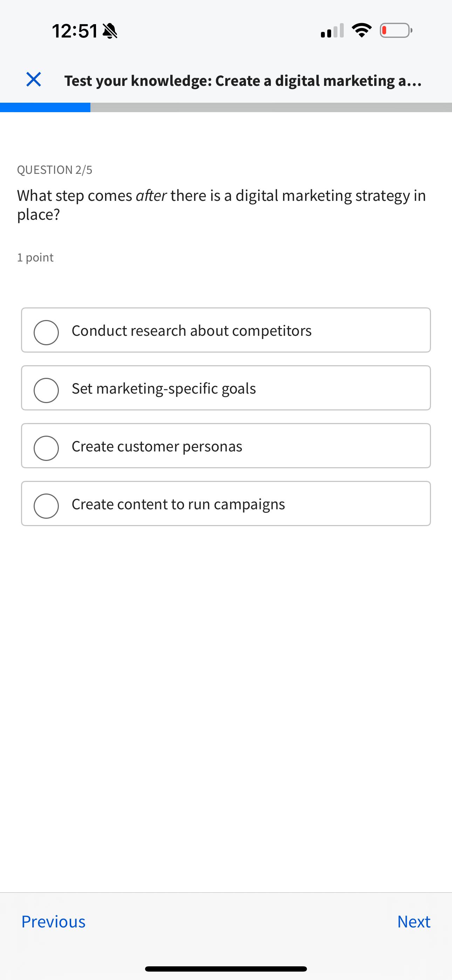This screenshot has width=452, height=980.
Task: Tap the quiz title in the header
Action: tap(244, 80)
